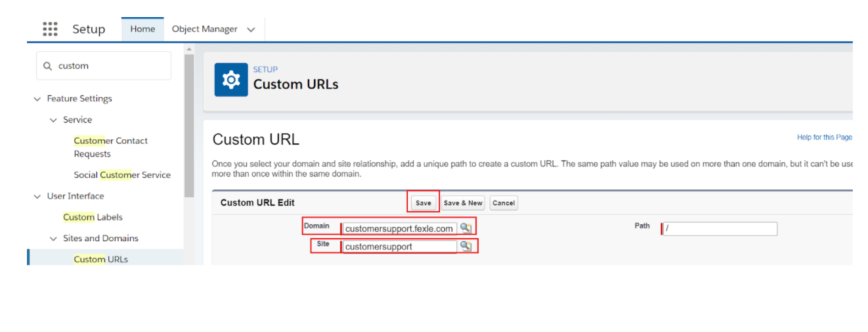Click the Site input field
Image resolution: width=868 pixels, height=332 pixels.
click(x=399, y=247)
